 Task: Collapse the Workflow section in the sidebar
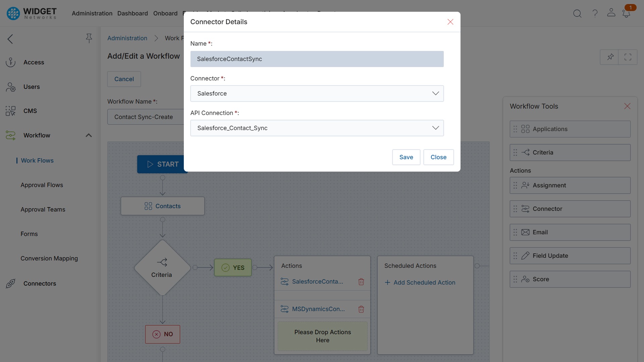(89, 135)
